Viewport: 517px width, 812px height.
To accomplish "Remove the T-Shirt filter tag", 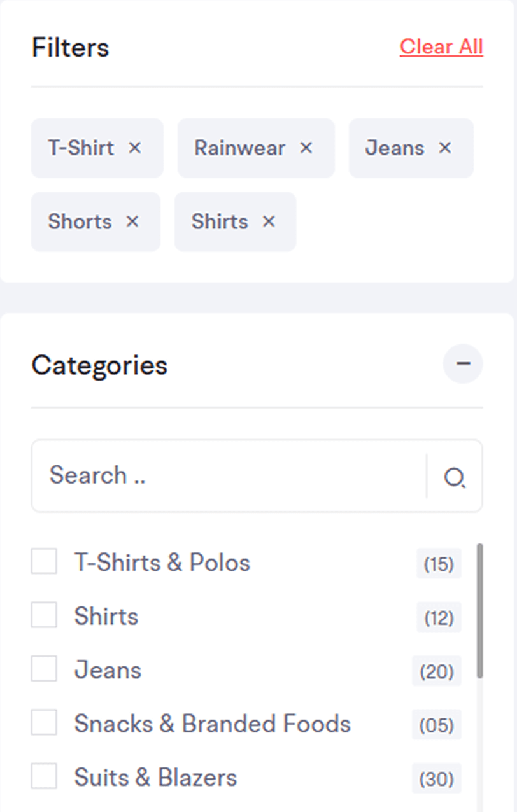I will (x=134, y=148).
